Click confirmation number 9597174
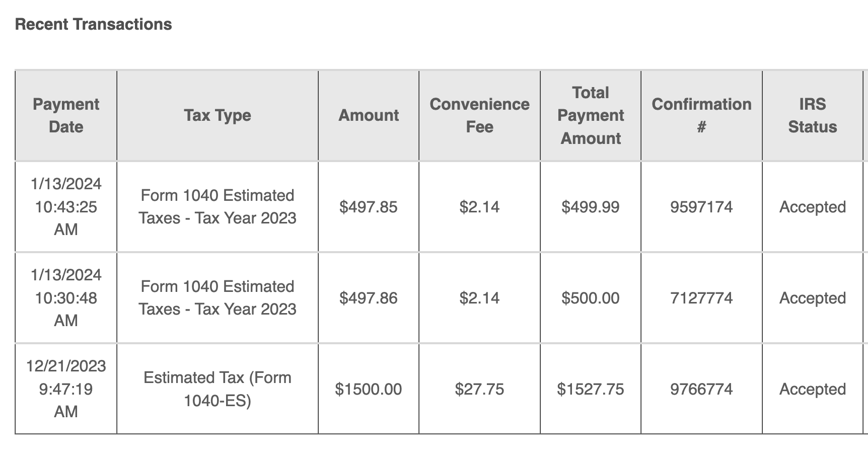 click(x=701, y=207)
